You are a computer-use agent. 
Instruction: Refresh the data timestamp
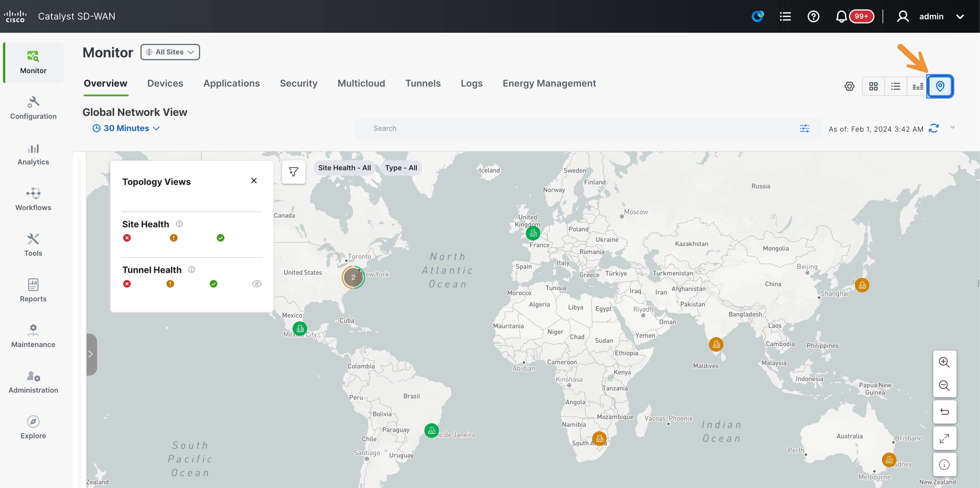click(x=933, y=128)
